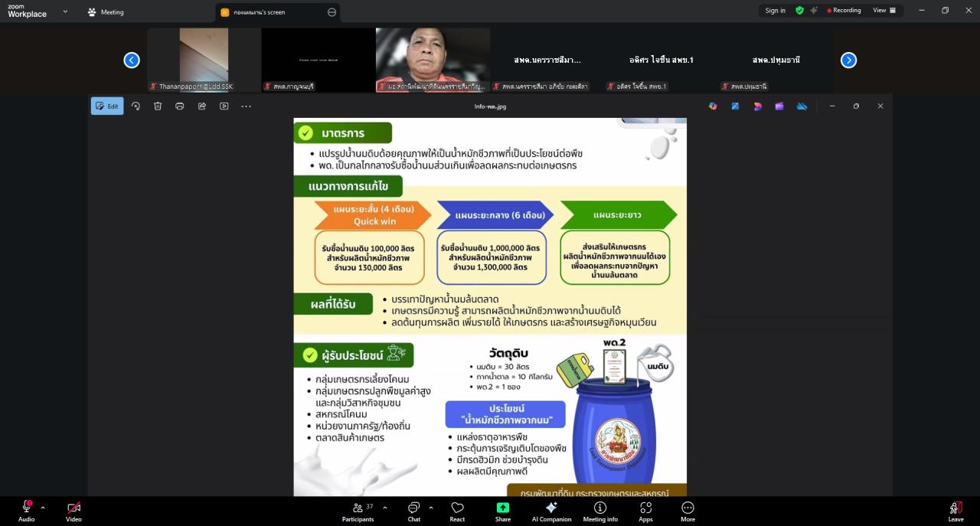This screenshot has width=980, height=526.
Task: Select the participant video tile labeled สพฐ.ปทุมธานี
Action: 775,60
